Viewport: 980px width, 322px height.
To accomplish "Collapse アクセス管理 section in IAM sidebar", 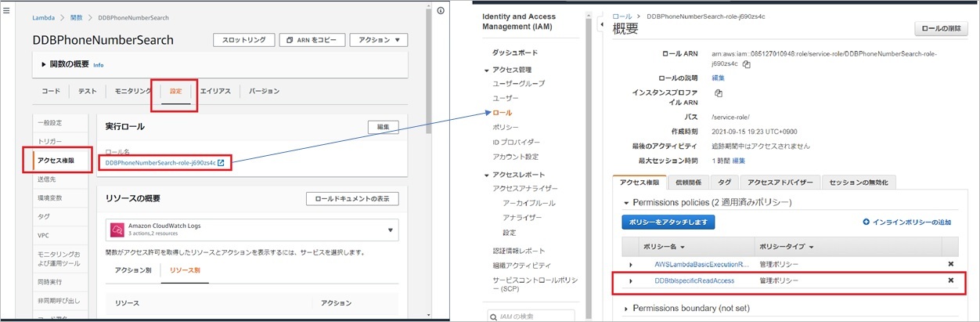I will 486,71.
